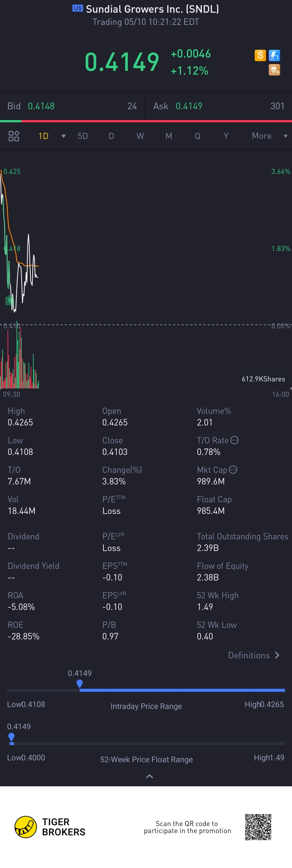Tap the Close value 0.4103
The height and width of the screenshot is (868, 292).
click(x=115, y=451)
